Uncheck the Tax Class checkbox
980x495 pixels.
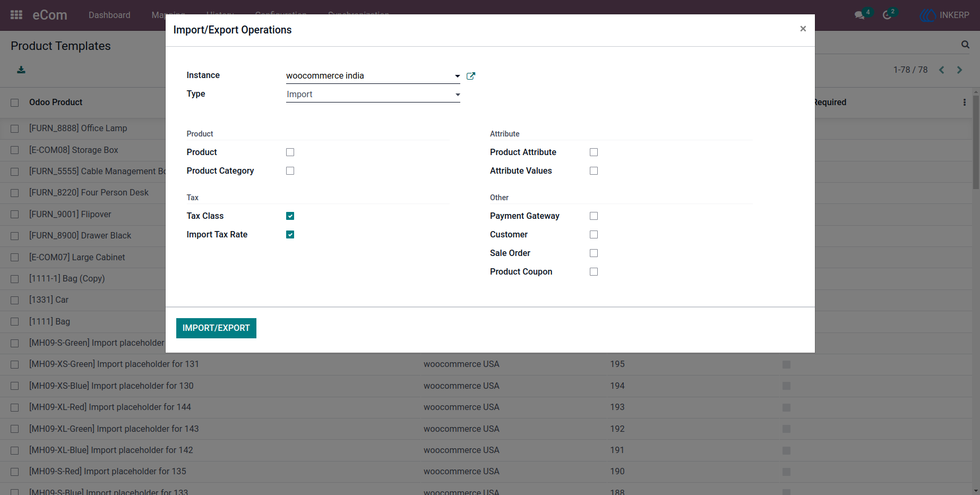click(x=290, y=216)
